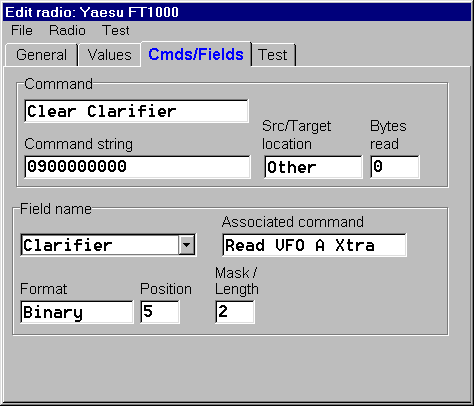This screenshot has height=406, width=474.
Task: Switch to the Test tab
Action: click(273, 55)
